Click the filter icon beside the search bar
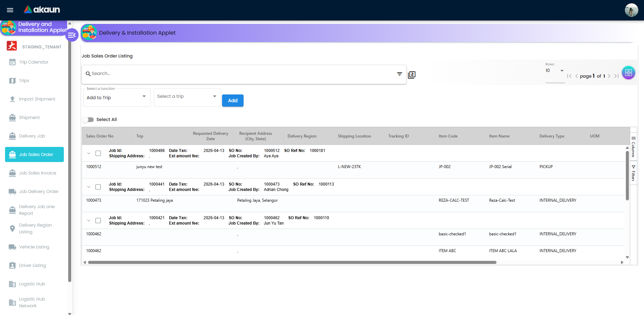The image size is (644, 315). click(399, 74)
